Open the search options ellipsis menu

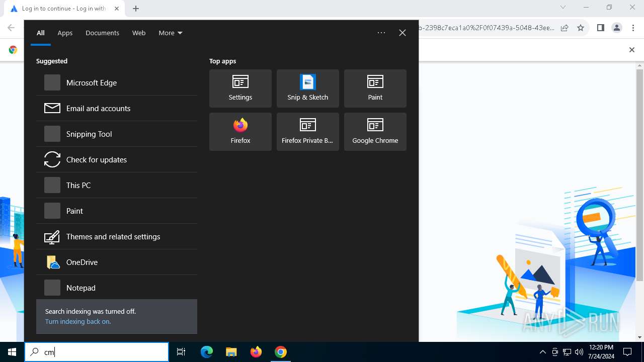tap(381, 33)
